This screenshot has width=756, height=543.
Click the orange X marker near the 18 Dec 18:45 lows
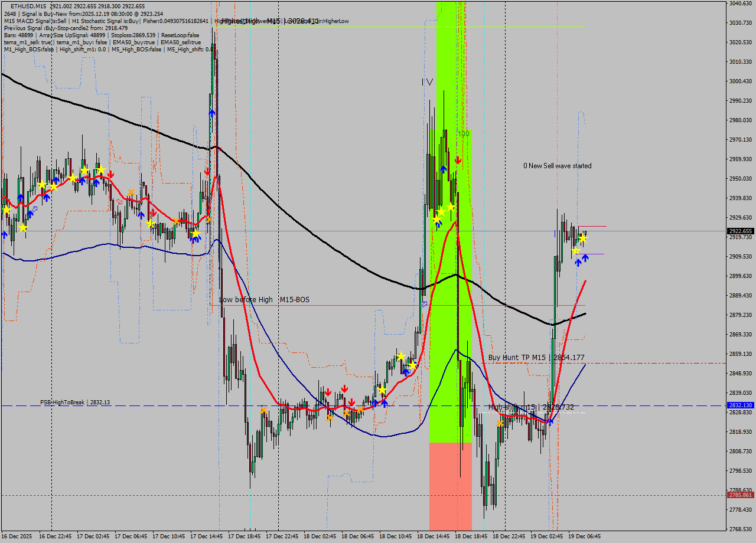[499, 422]
